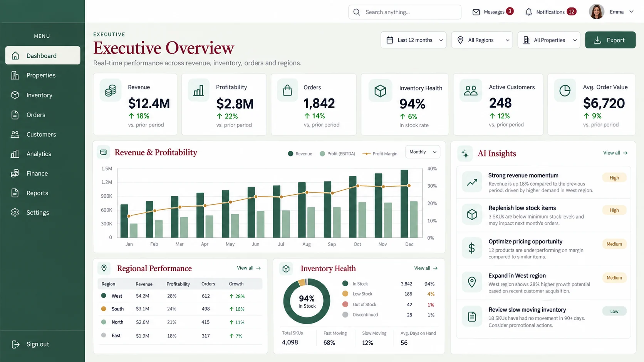Screen dimensions: 644x362
Task: Expand the Emma user menu chevron
Action: click(x=631, y=12)
